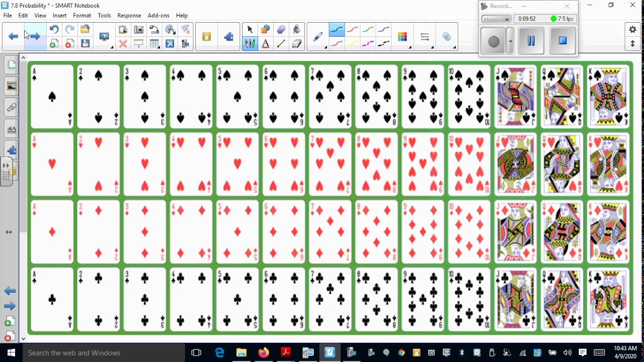Open the Gallery side tab
Screen dimensions: 644x362
point(11,86)
